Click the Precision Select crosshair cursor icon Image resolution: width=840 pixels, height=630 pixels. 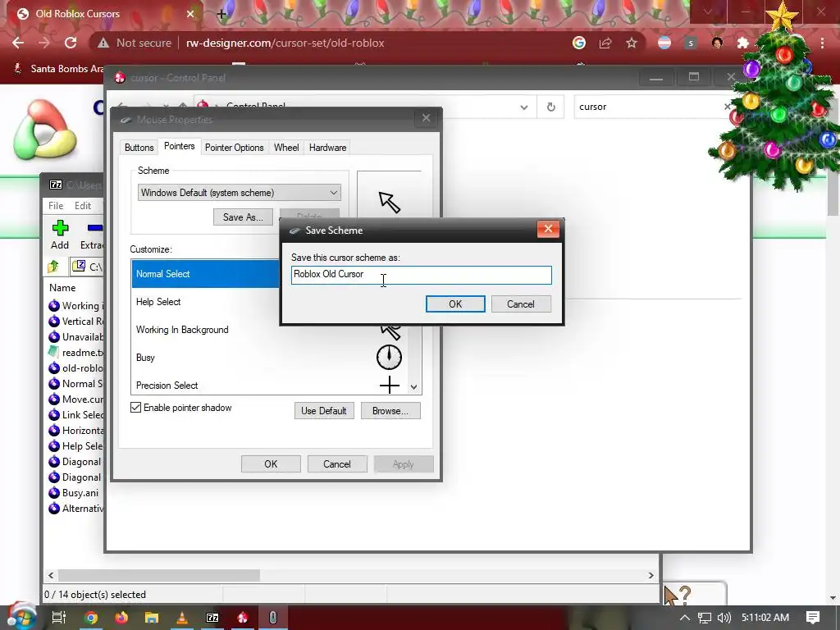(x=390, y=385)
